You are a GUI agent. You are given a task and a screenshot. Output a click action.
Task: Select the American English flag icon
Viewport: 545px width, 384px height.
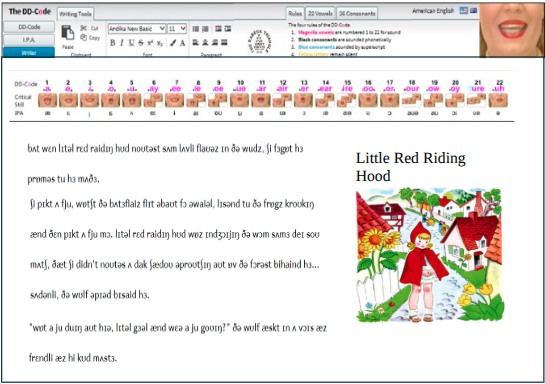coord(464,10)
